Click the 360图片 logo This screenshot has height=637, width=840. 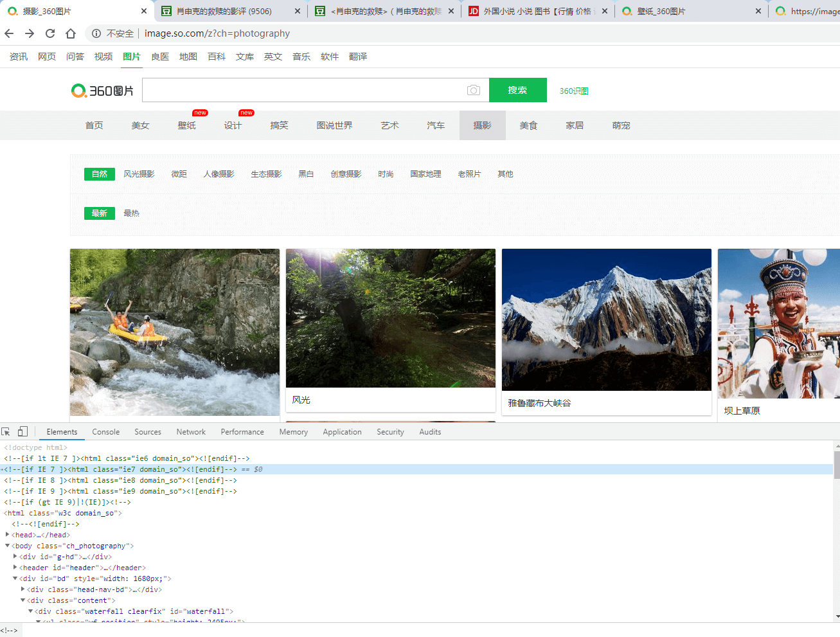(102, 91)
